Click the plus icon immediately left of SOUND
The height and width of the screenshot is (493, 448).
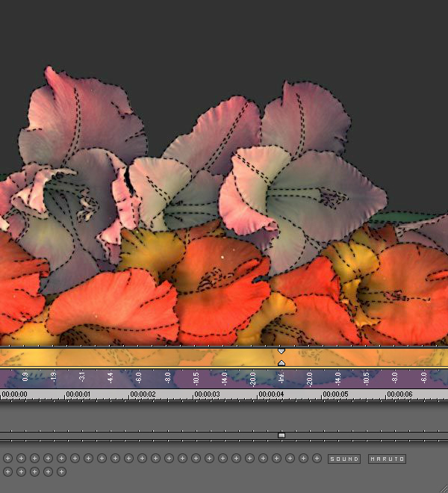point(317,459)
